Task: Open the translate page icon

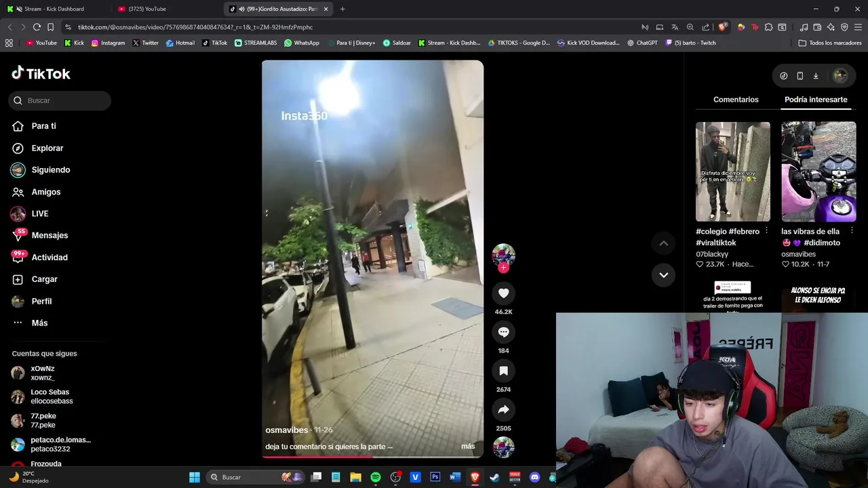Action: pyautogui.click(x=675, y=27)
